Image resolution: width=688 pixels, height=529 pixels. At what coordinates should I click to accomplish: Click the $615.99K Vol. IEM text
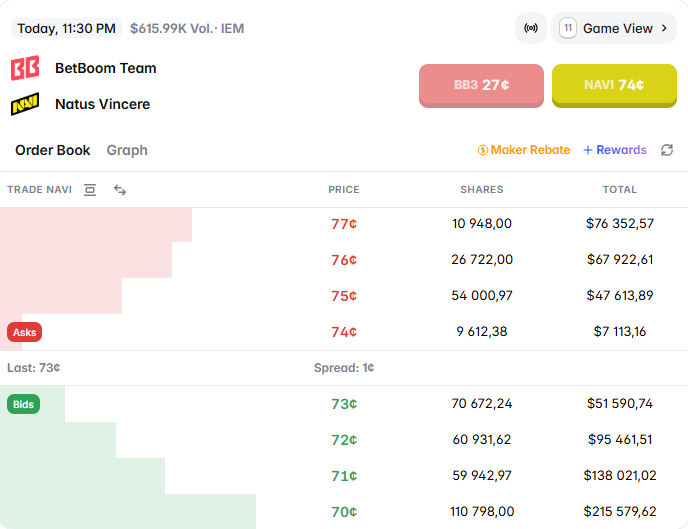pos(187,29)
